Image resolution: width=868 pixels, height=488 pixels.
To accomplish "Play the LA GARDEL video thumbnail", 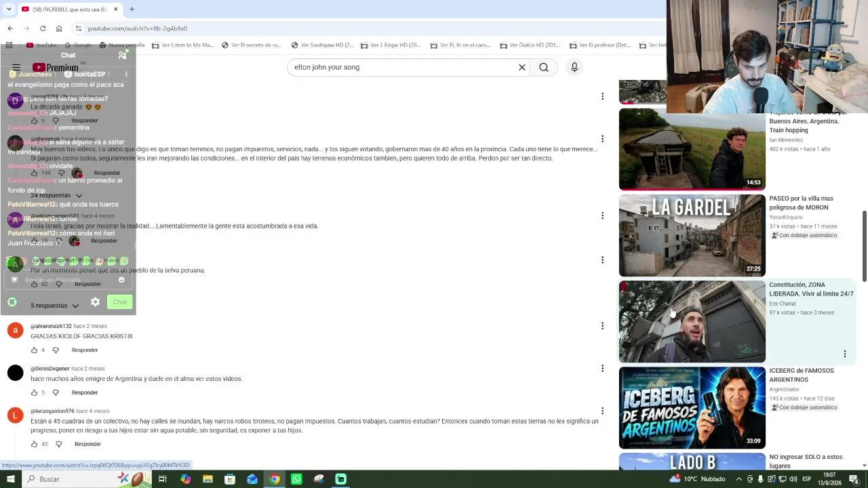I will click(692, 235).
